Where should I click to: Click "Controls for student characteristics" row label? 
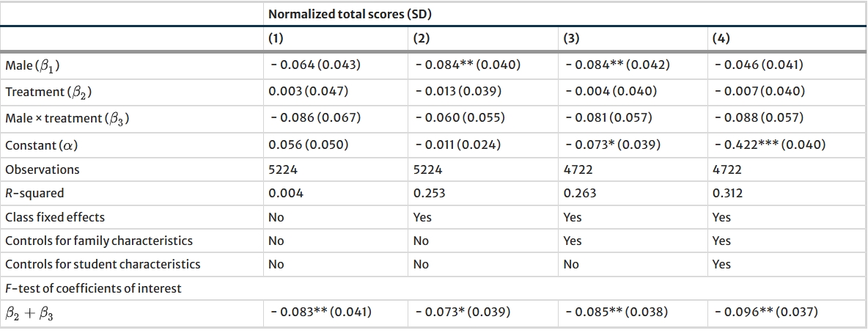pyautogui.click(x=103, y=264)
